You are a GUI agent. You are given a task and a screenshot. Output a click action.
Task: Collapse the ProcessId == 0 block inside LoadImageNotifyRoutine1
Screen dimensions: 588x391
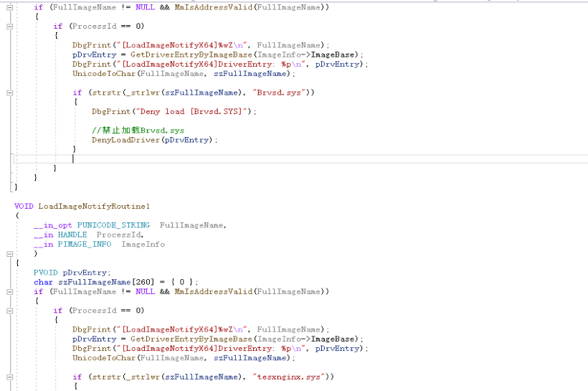click(10, 311)
